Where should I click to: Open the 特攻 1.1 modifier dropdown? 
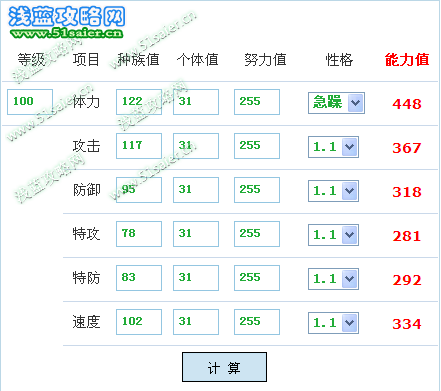(333, 235)
